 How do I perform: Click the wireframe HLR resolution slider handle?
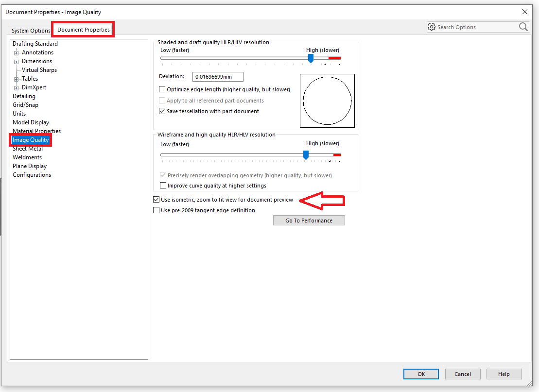click(x=306, y=155)
